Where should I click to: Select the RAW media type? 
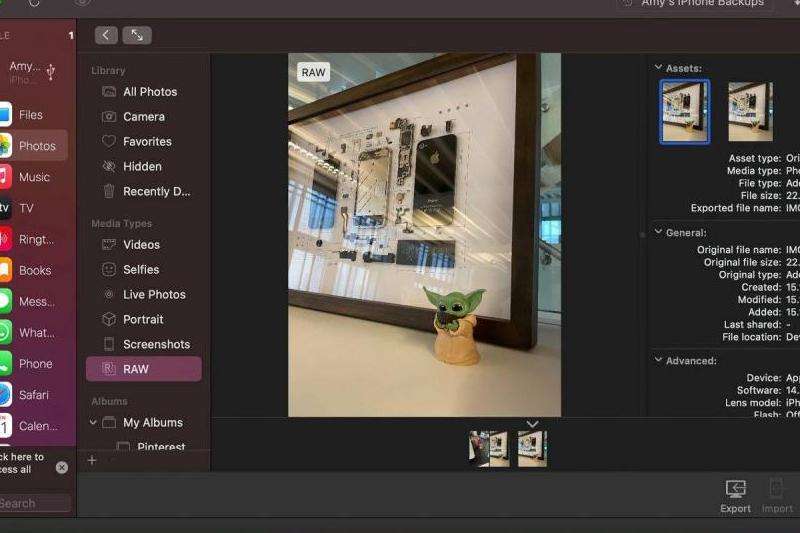(144, 369)
